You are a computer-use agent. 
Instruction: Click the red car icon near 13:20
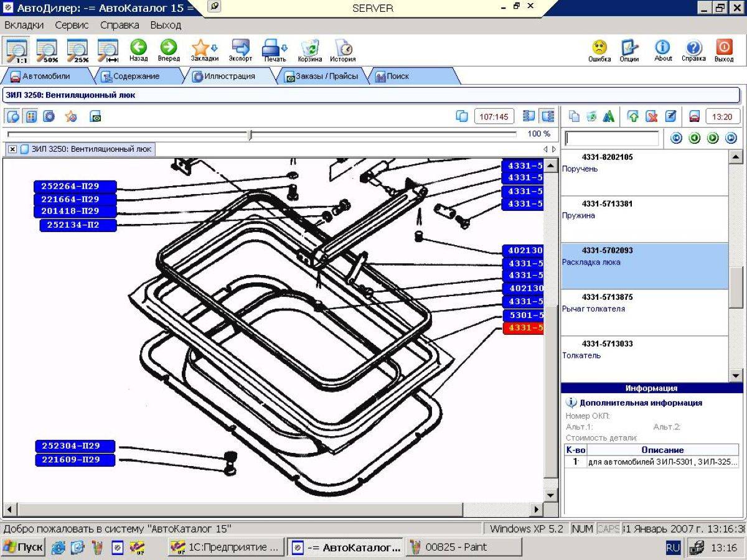tap(695, 116)
